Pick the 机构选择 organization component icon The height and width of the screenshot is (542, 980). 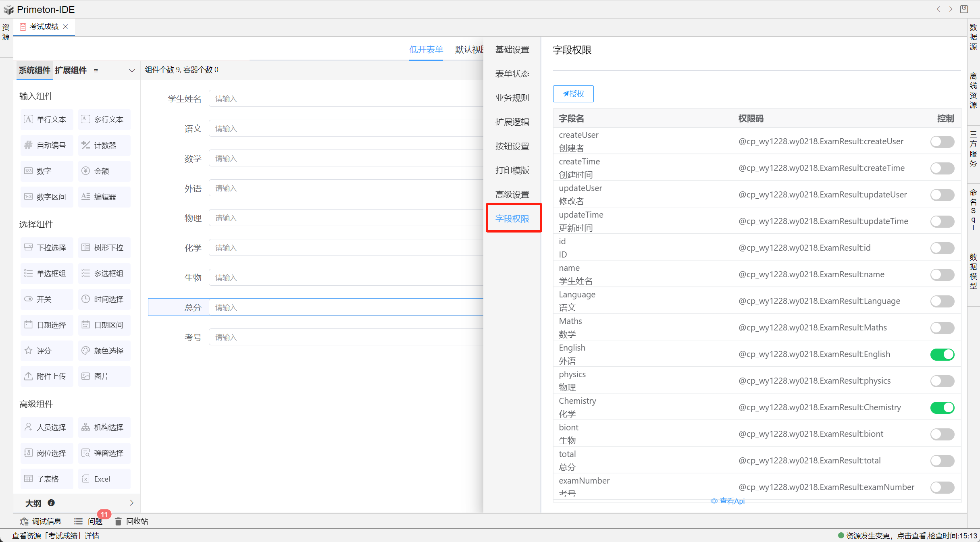click(85, 427)
